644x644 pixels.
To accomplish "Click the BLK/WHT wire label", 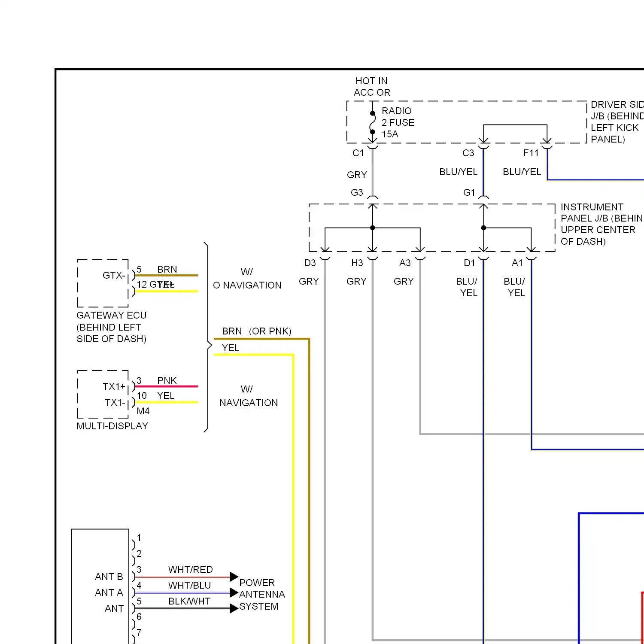I will pyautogui.click(x=189, y=601).
